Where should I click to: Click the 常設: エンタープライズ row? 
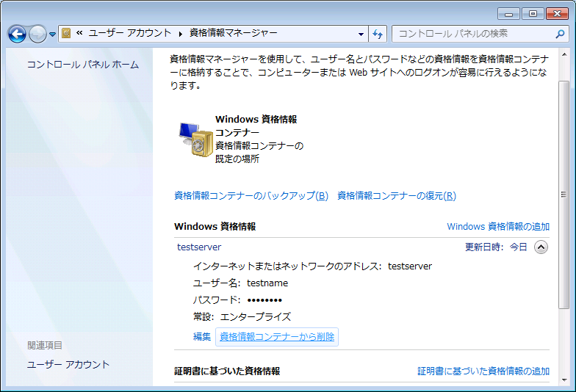(242, 317)
